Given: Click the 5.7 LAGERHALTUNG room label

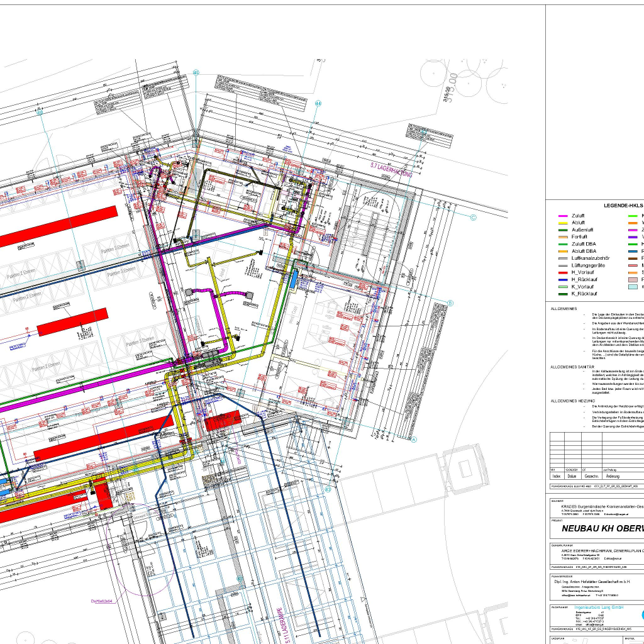Looking at the screenshot, I should coord(389,170).
